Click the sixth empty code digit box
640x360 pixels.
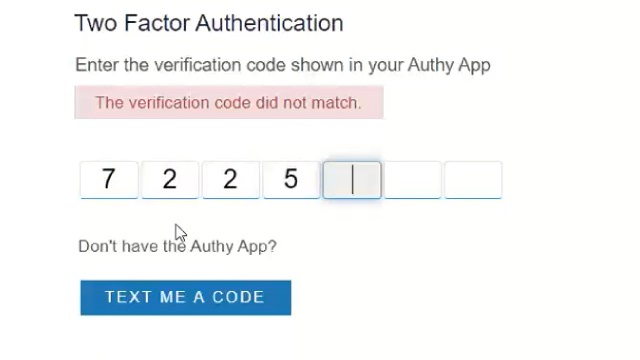[413, 180]
